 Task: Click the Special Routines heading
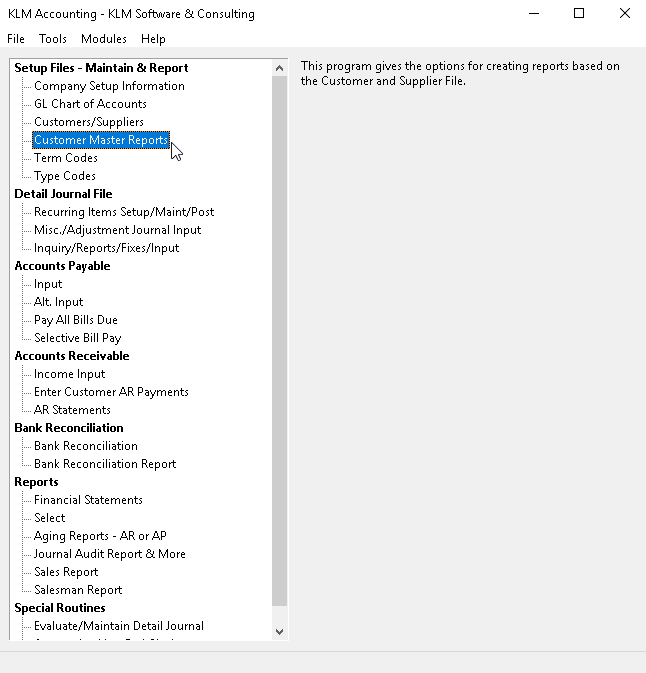tap(60, 609)
